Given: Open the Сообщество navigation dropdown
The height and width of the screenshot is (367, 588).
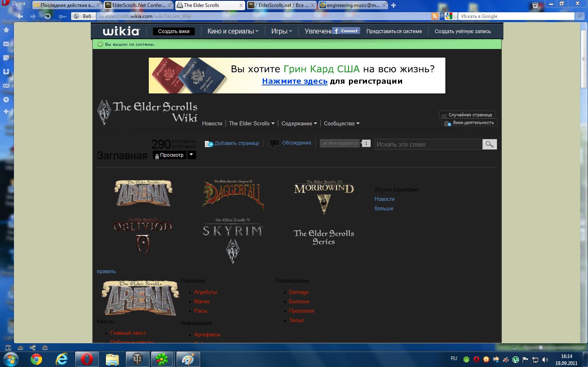Looking at the screenshot, I should (342, 123).
